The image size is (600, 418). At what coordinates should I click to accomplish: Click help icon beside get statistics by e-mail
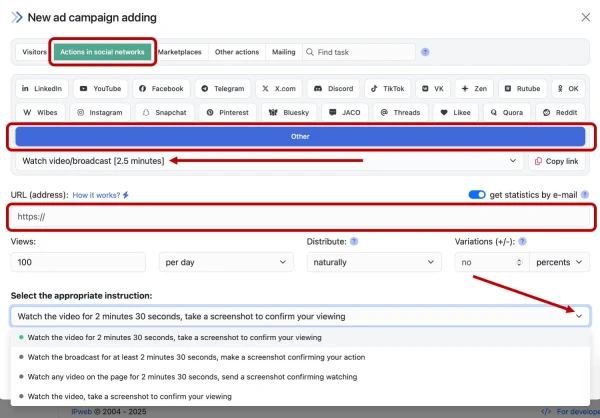pos(585,195)
